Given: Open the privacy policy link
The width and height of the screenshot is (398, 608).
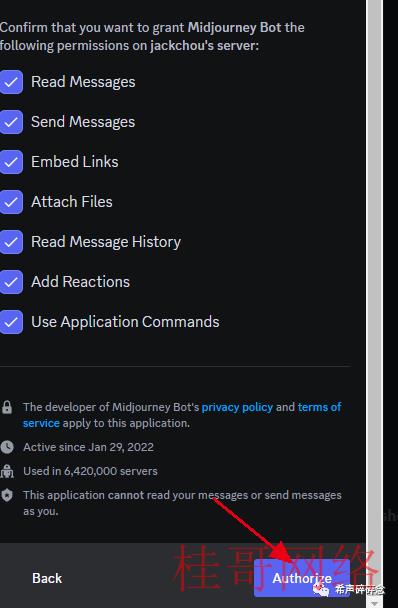Looking at the screenshot, I should [237, 407].
